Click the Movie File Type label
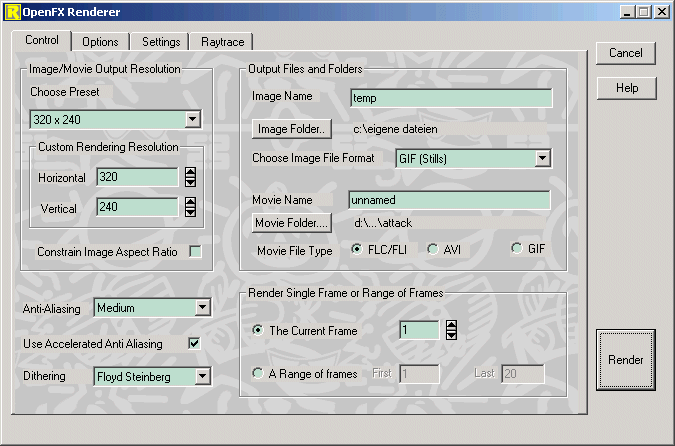 [x=294, y=251]
